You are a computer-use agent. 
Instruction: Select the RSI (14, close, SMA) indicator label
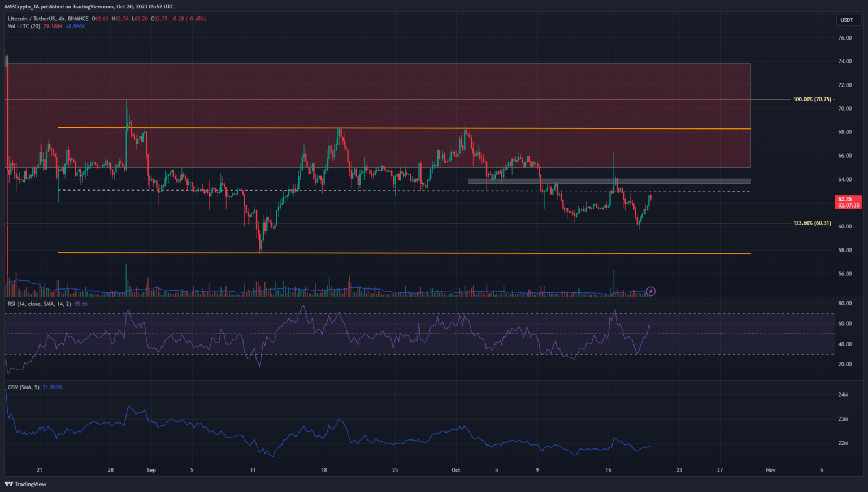39,304
